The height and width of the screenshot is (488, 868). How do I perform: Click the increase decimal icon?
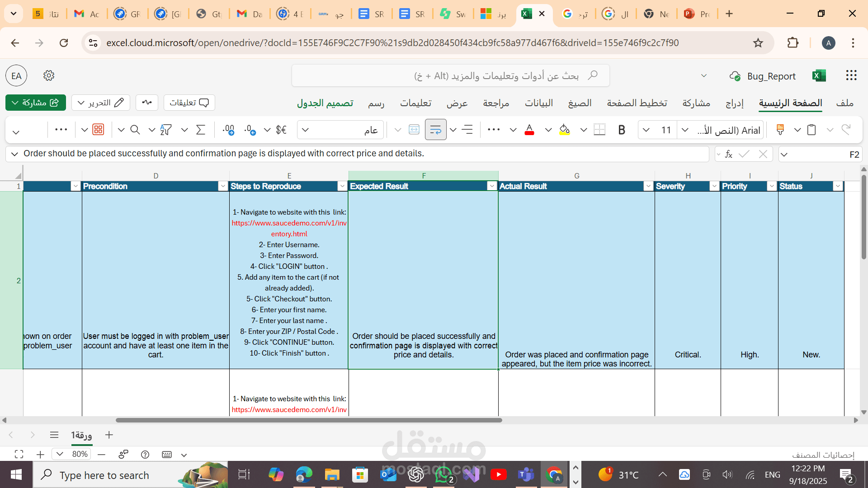click(250, 130)
